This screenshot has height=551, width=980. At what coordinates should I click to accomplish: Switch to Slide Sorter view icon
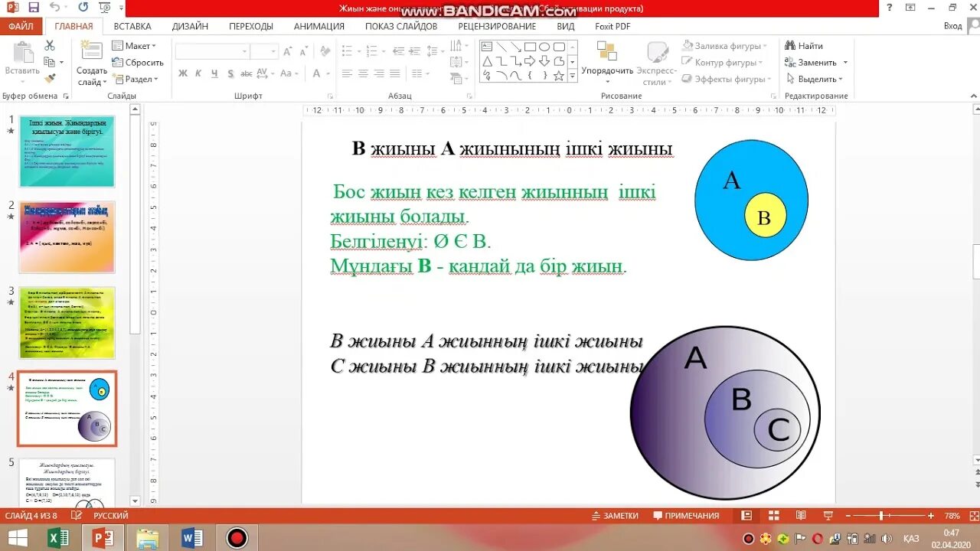click(773, 516)
